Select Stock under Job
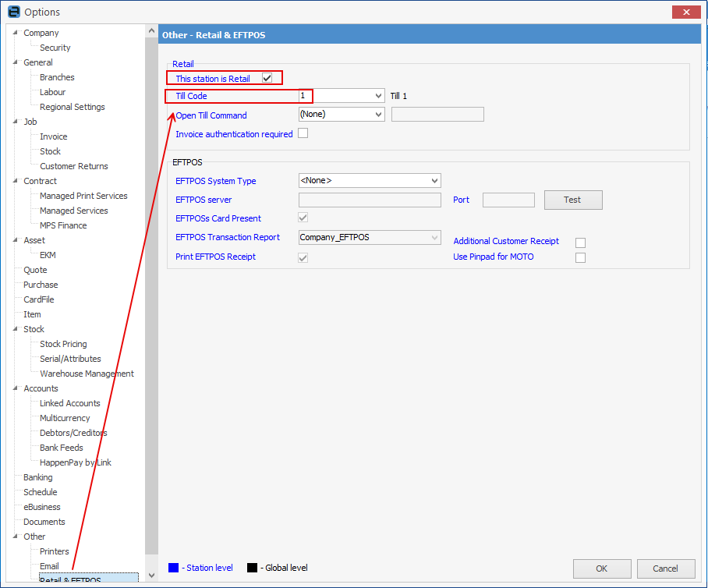This screenshot has height=588, width=708. pyautogui.click(x=50, y=151)
